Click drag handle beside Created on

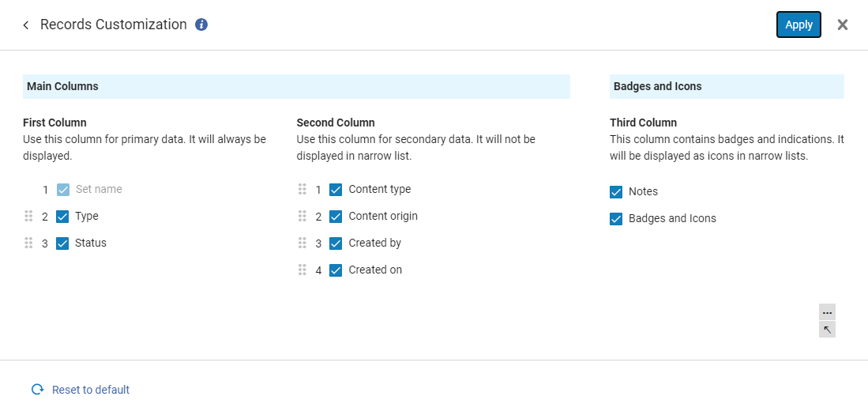[302, 270]
